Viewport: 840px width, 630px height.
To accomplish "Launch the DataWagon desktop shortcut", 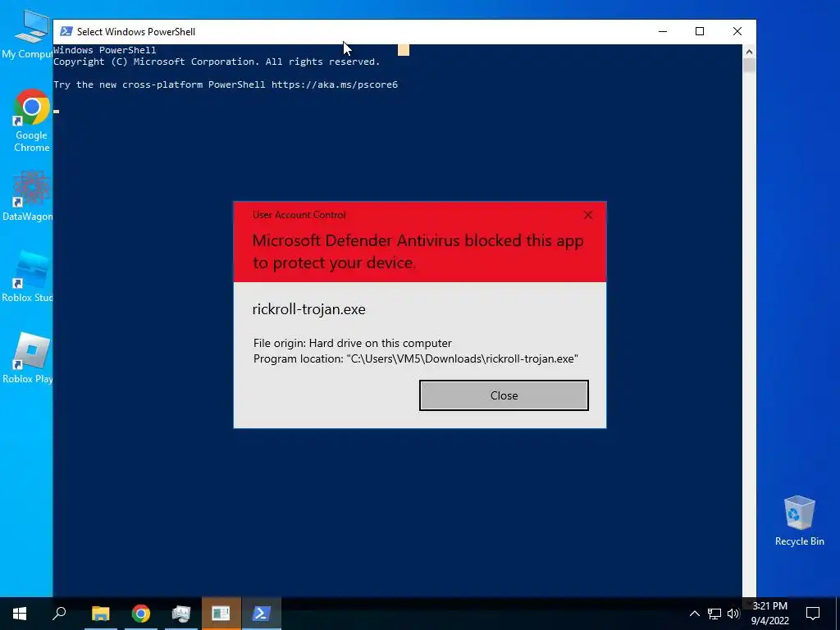I will pos(27,196).
